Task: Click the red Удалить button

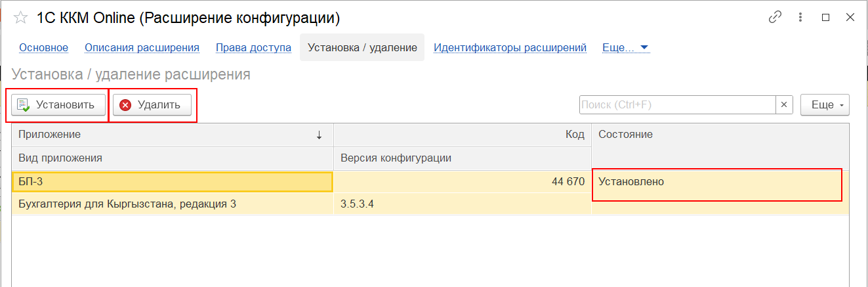Action: pyautogui.click(x=152, y=105)
